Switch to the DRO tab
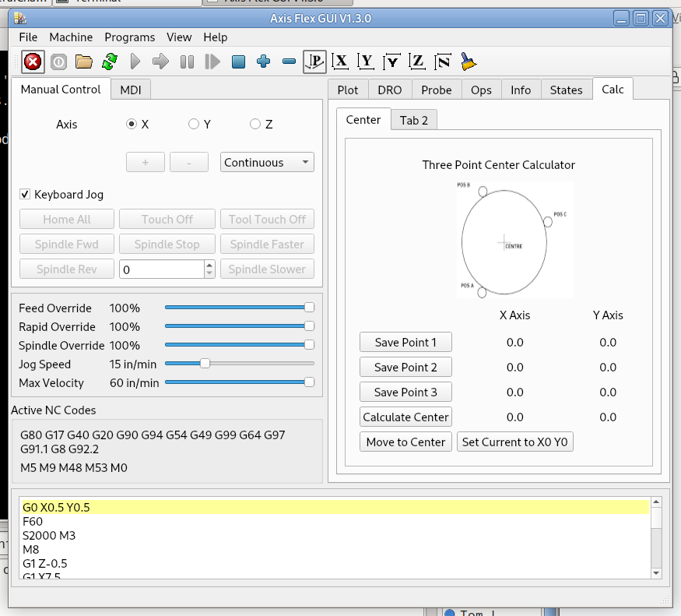Image resolution: width=681 pixels, height=616 pixels. pos(389,90)
